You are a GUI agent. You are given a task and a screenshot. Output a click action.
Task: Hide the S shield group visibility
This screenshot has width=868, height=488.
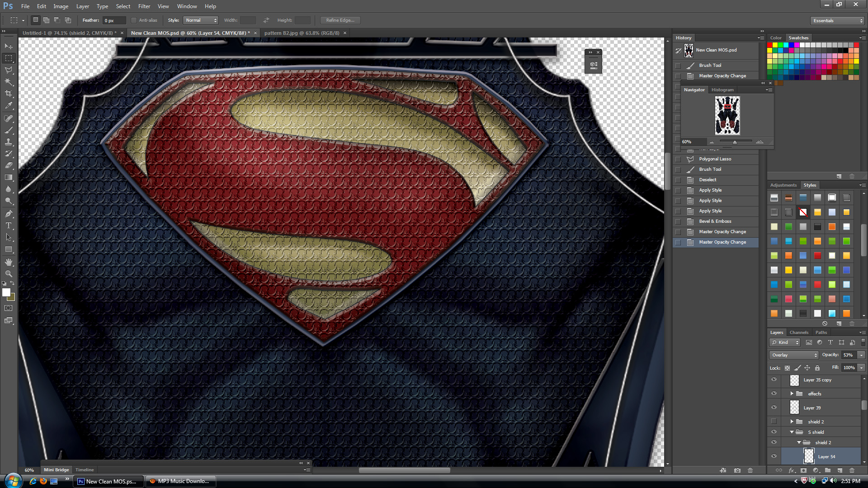coord(774,432)
